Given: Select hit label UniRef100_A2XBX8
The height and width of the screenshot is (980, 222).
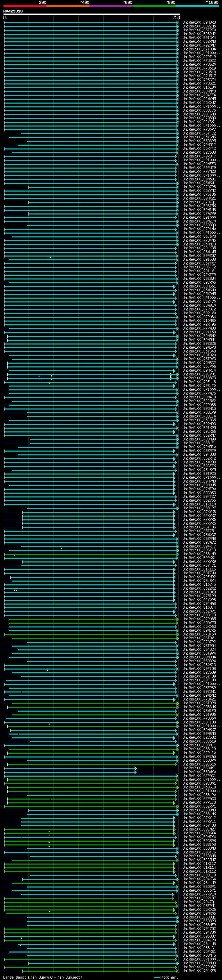Looking at the screenshot, I should (199, 592).
